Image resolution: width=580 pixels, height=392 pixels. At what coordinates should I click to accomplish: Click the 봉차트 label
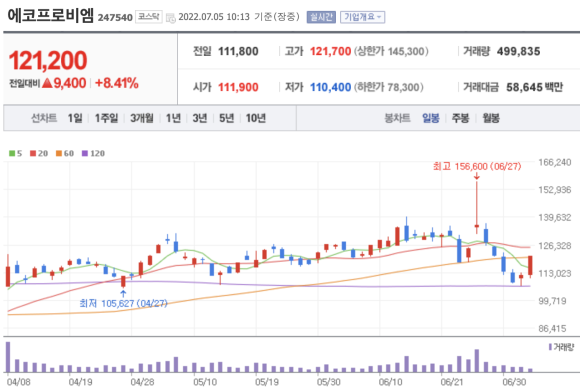pos(398,118)
